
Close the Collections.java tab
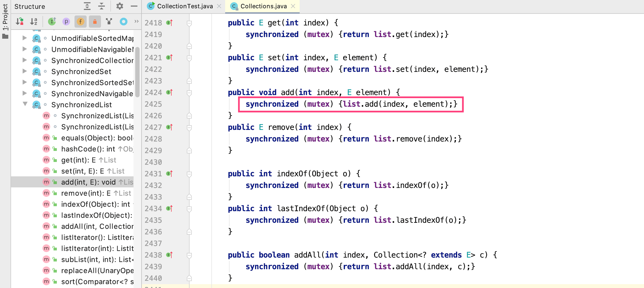tap(293, 6)
